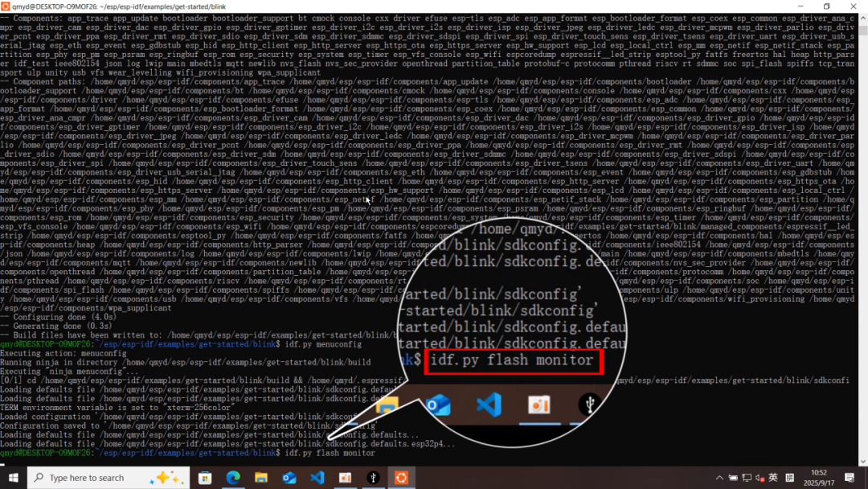868x489 pixels.
Task: Minimize the terminal window
Action: click(800, 6)
